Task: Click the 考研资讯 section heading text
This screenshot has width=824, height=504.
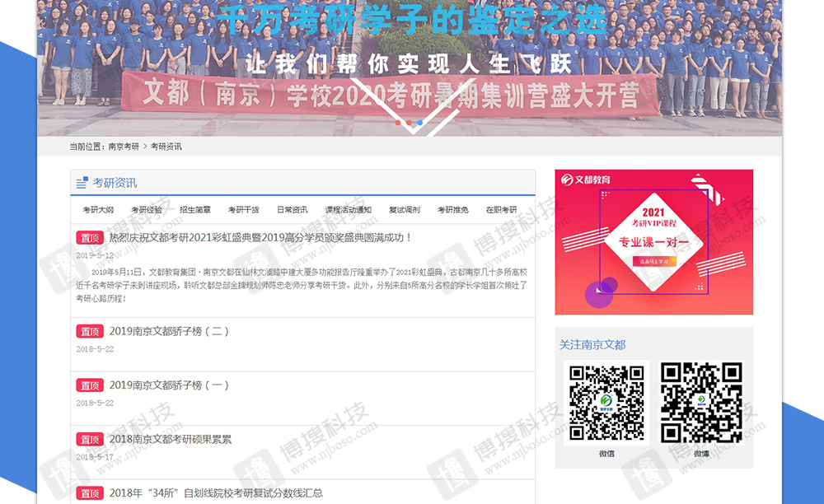Action: 115,183
